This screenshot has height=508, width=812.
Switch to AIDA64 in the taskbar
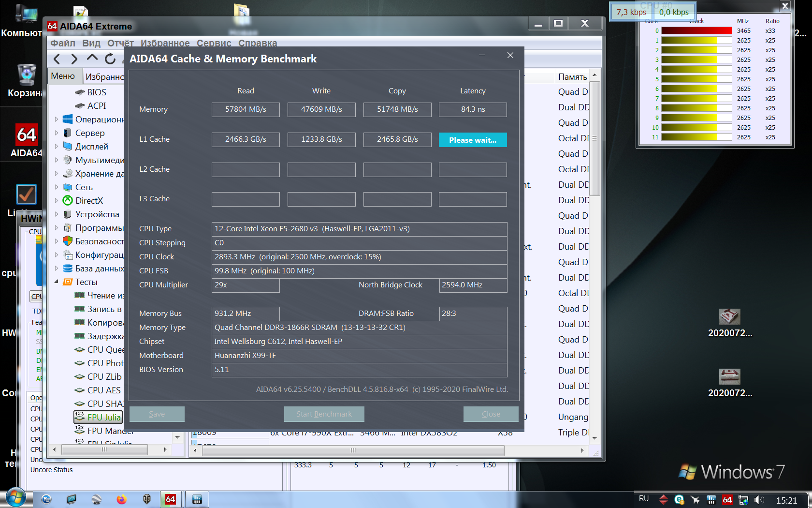click(171, 499)
